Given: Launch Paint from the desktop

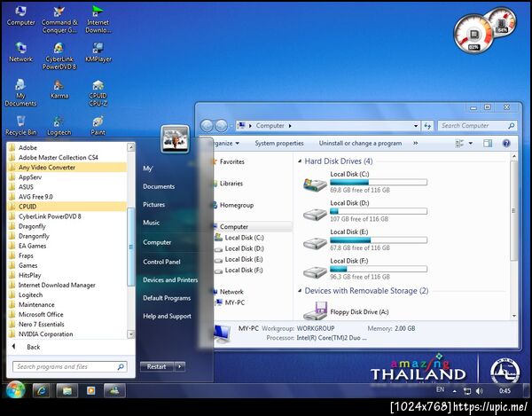Looking at the screenshot, I should click(98, 126).
